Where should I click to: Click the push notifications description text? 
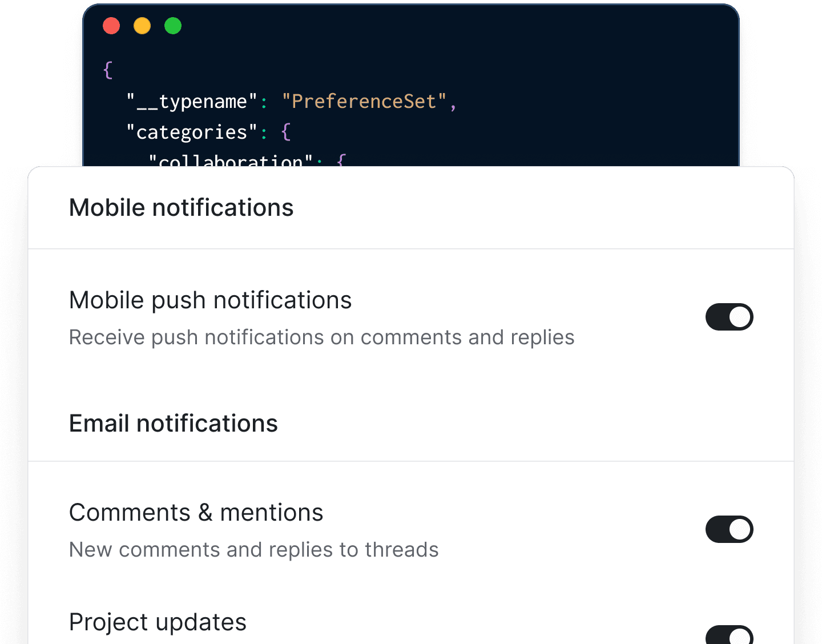pyautogui.click(x=321, y=337)
